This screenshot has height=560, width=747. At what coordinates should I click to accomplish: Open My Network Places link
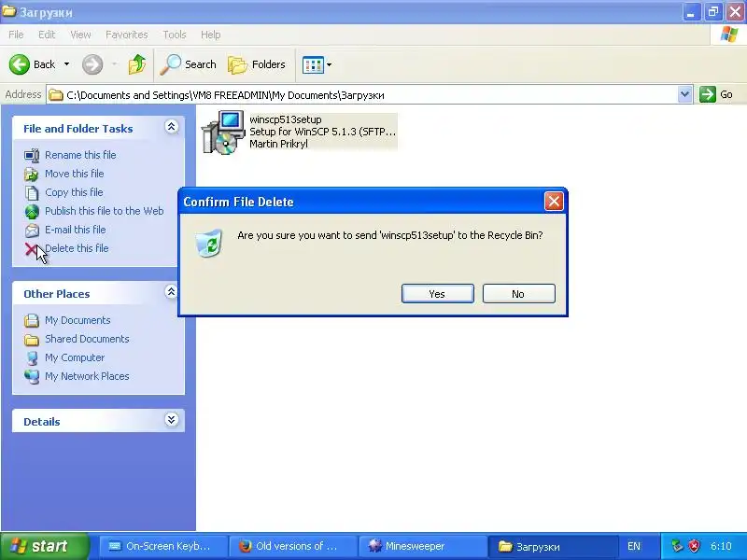[x=87, y=376]
